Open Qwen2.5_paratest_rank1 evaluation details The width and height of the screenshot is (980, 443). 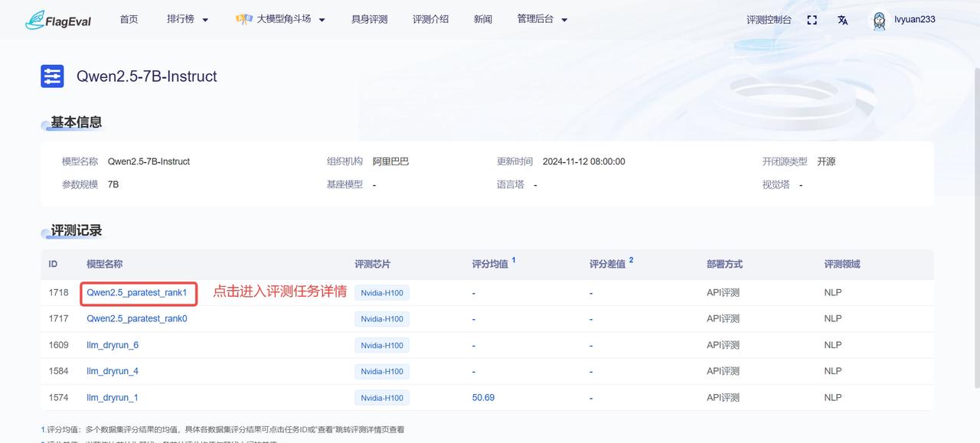coord(137,292)
